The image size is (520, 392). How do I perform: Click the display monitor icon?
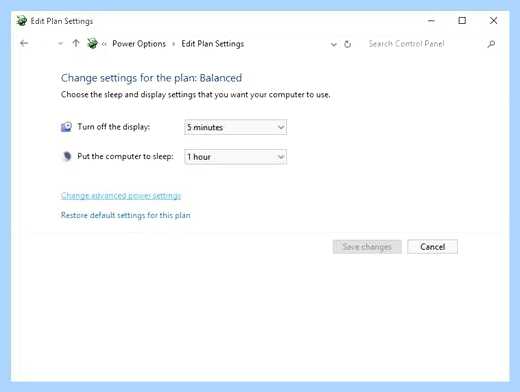[x=66, y=127]
